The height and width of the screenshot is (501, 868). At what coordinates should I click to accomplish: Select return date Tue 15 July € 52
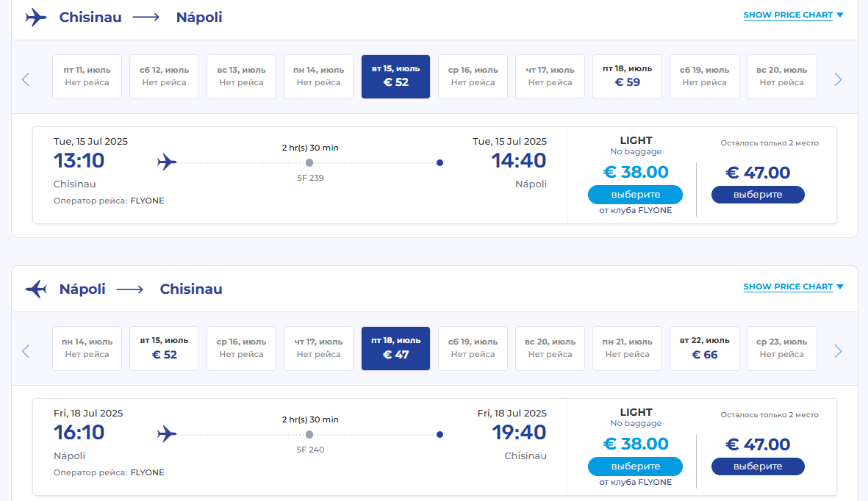165,348
